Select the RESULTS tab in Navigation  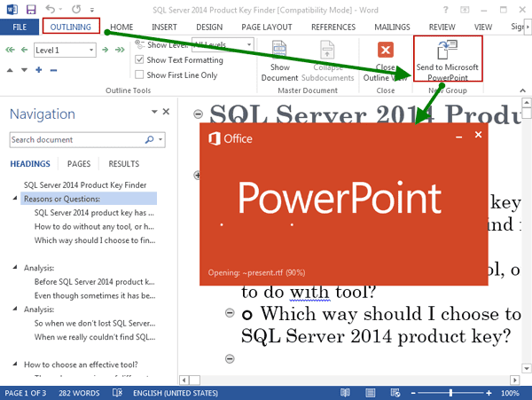point(124,164)
